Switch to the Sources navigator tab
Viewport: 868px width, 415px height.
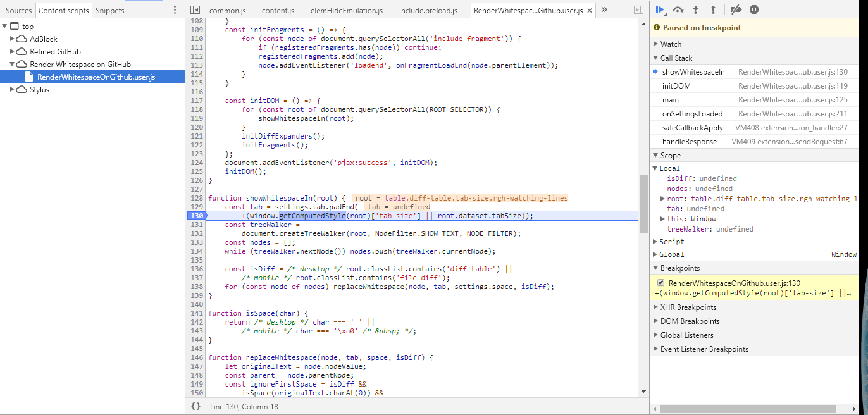(x=18, y=11)
